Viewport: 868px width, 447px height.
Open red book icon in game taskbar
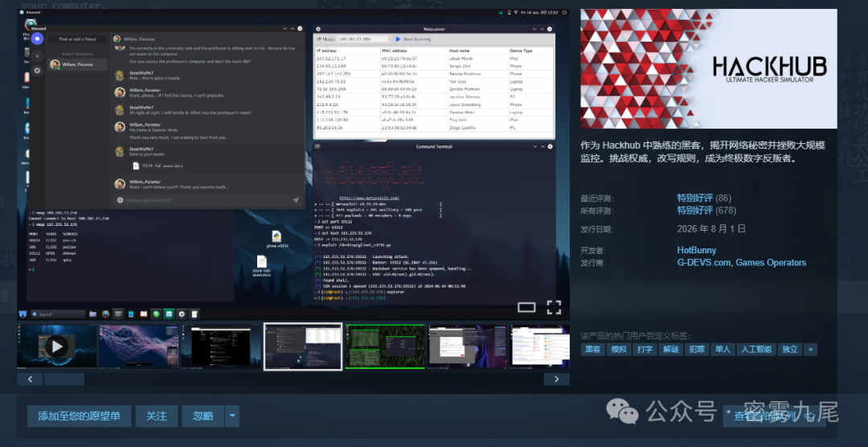coord(143,314)
